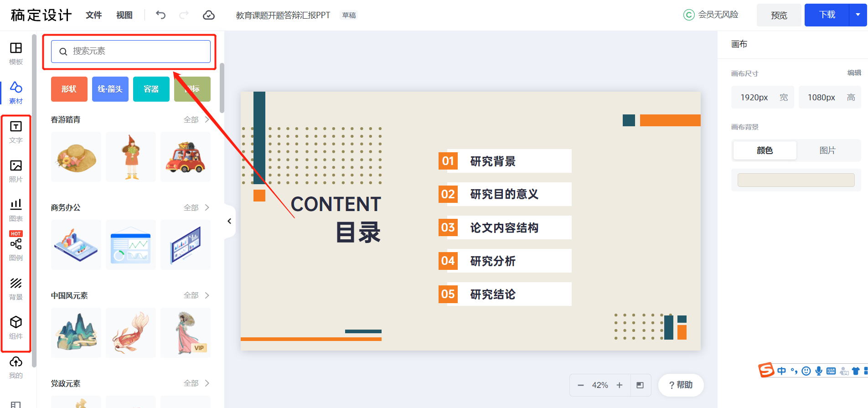Select the 容器 container category
This screenshot has width=868, height=408.
pos(151,89)
